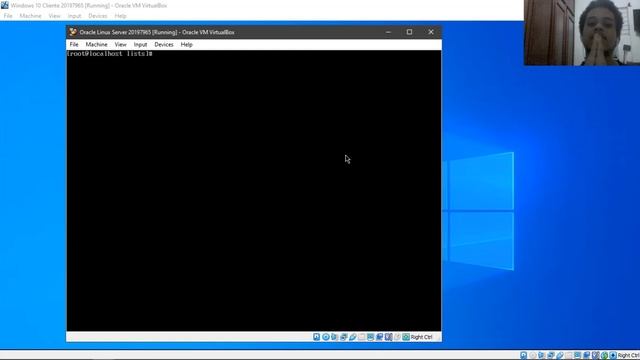Click CPU features icon in outer VM status bar

(595, 356)
